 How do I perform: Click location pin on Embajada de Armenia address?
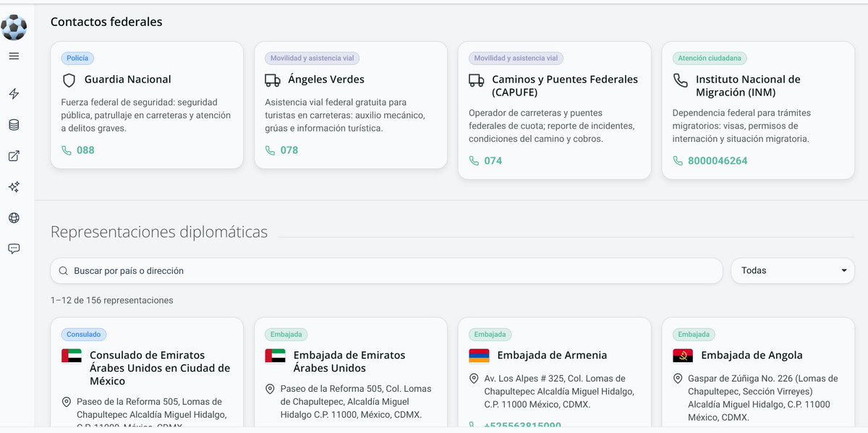[x=475, y=379]
